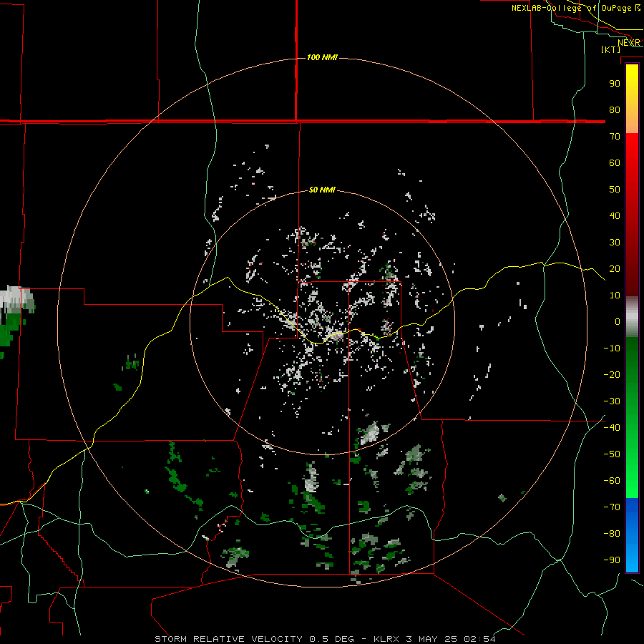This screenshot has height=644, width=644.
Task: Select the 0 label on color scale
Action: (x=618, y=321)
